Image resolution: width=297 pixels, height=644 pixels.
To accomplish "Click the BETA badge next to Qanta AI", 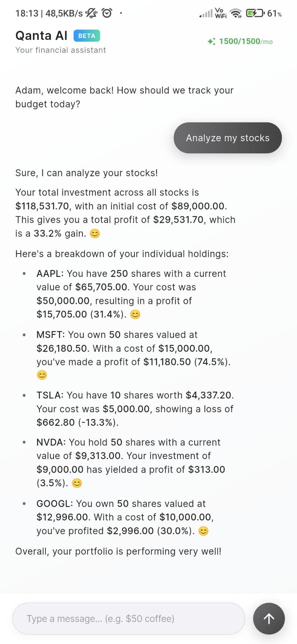I will coord(87,36).
